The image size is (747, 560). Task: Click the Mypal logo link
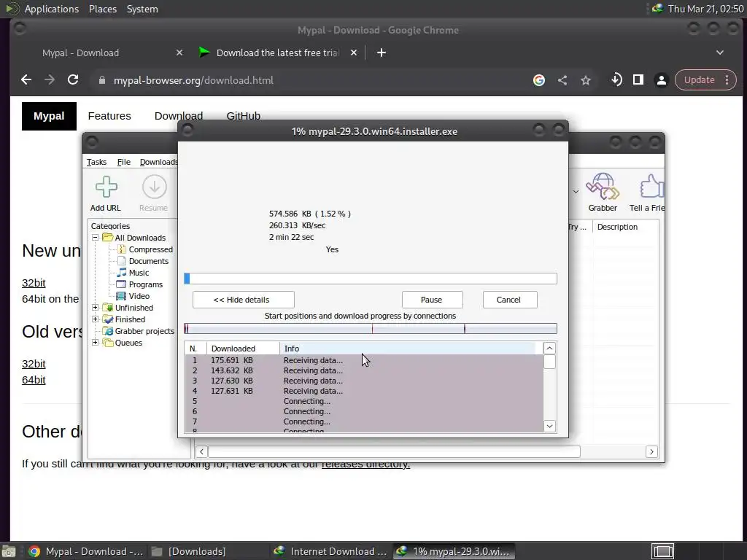(x=49, y=116)
